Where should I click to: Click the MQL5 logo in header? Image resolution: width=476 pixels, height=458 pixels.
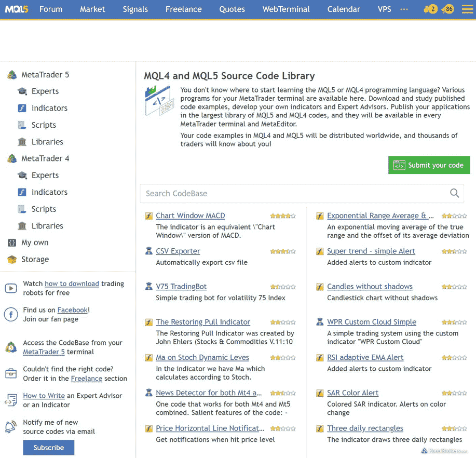click(x=17, y=9)
